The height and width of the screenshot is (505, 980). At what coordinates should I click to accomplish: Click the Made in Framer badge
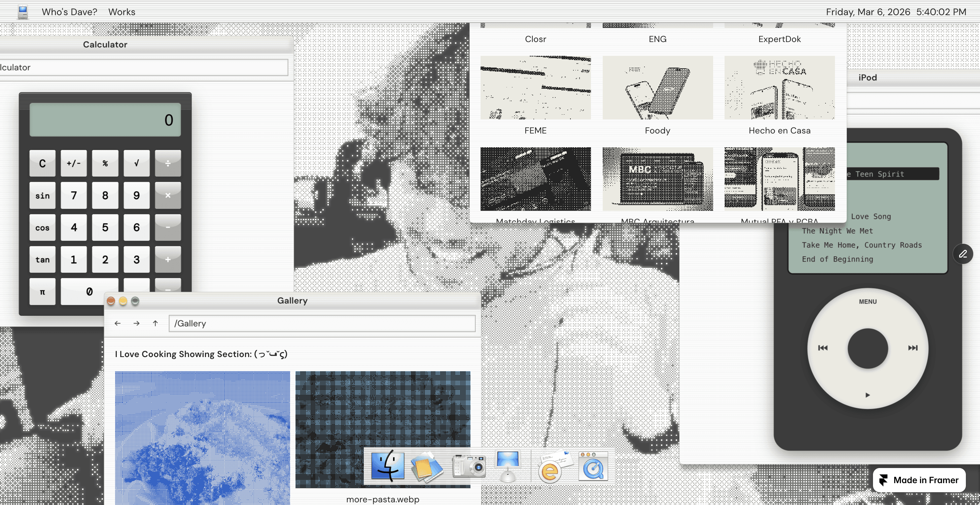pos(919,480)
